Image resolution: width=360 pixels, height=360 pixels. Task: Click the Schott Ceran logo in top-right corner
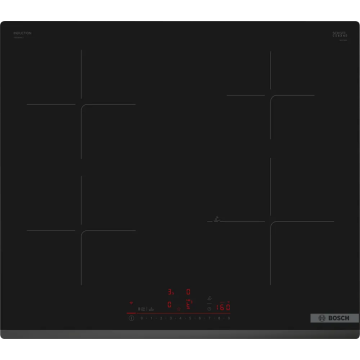coord(340,34)
